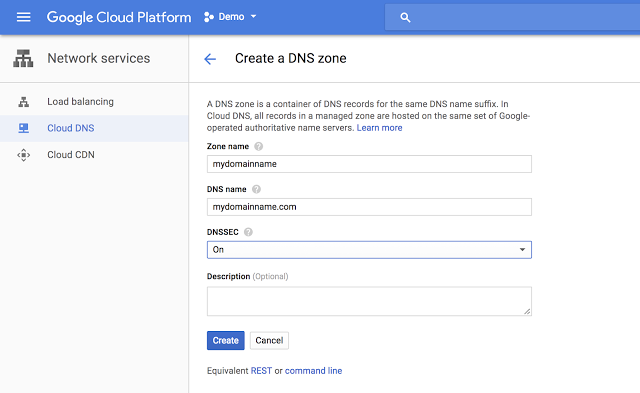640x393 pixels.
Task: Click the search magnifier icon
Action: 405,17
